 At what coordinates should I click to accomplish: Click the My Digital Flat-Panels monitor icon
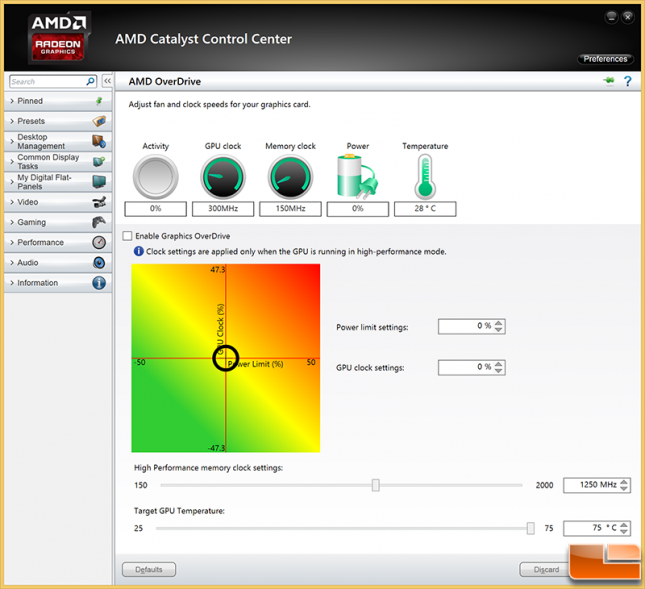tap(99, 181)
